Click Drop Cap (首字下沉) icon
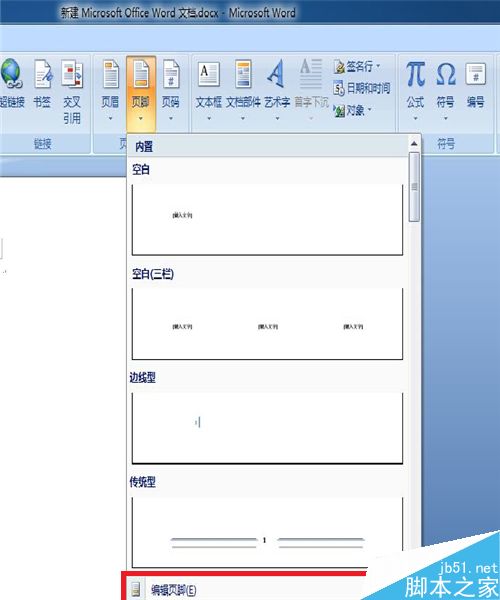500x600 pixels. pyautogui.click(x=311, y=73)
